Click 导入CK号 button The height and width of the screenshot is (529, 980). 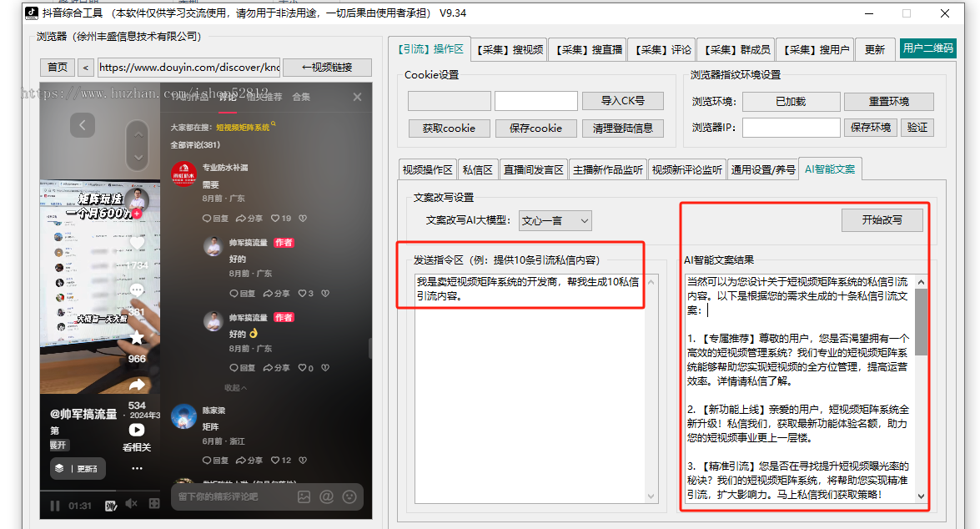pyautogui.click(x=622, y=101)
